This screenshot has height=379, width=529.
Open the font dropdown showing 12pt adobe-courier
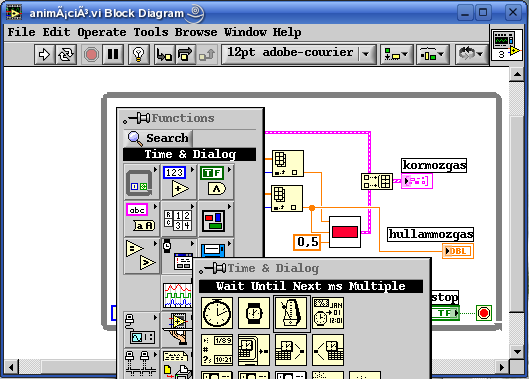[299, 54]
